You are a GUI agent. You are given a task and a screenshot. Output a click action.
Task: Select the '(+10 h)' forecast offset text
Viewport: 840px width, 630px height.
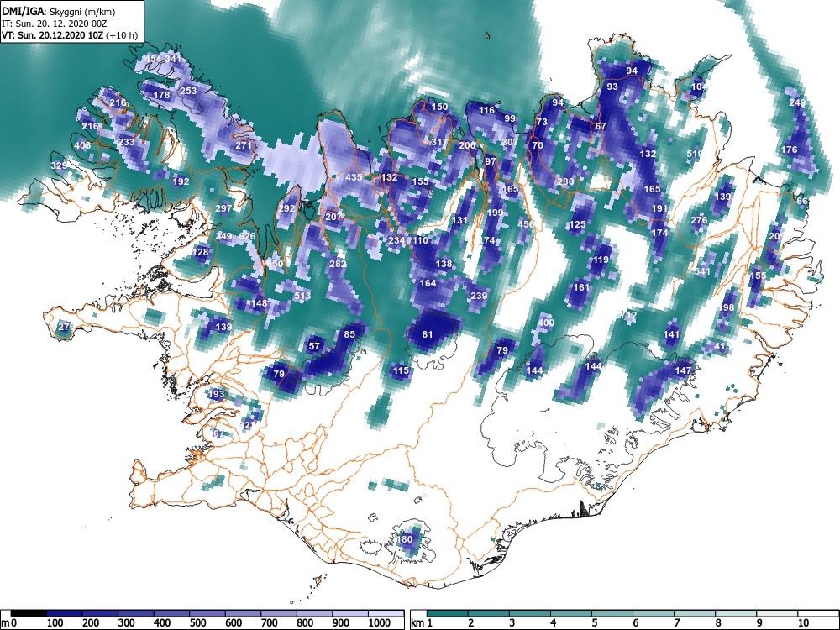coord(122,36)
